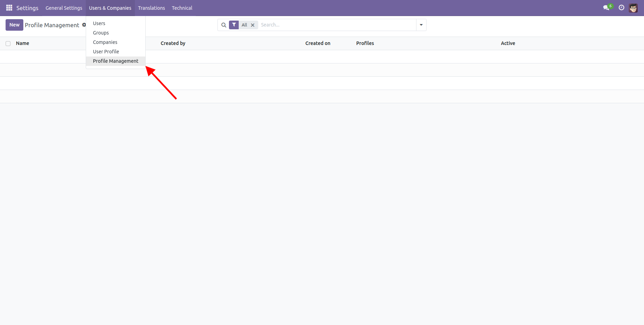
Task: Expand the search options dropdown arrow
Action: pyautogui.click(x=421, y=25)
